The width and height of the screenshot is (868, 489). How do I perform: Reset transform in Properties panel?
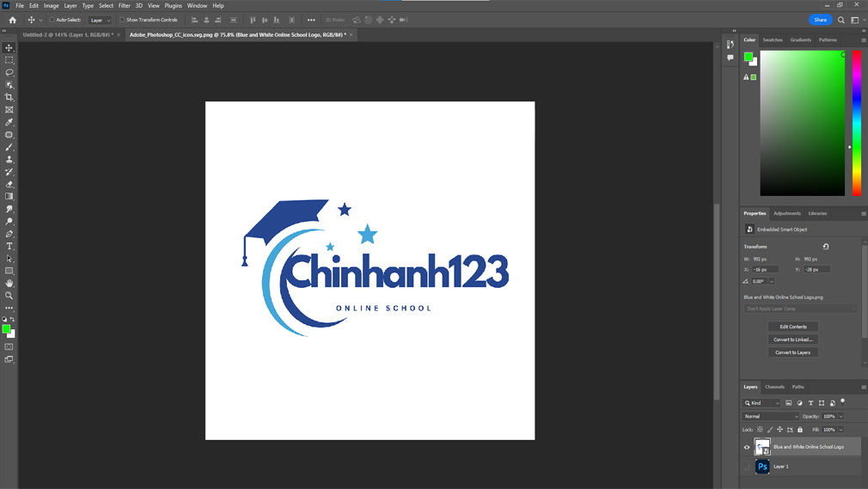click(x=825, y=247)
